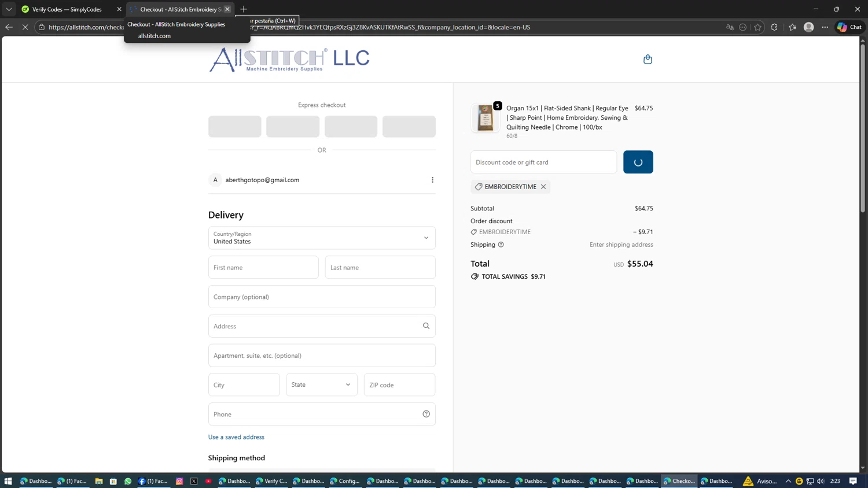This screenshot has width=868, height=488.
Task: Click the Company (optional) field
Action: 322,297
